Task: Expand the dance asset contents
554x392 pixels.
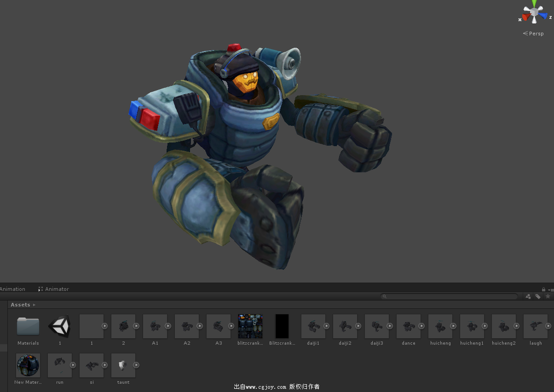Action: coord(421,326)
